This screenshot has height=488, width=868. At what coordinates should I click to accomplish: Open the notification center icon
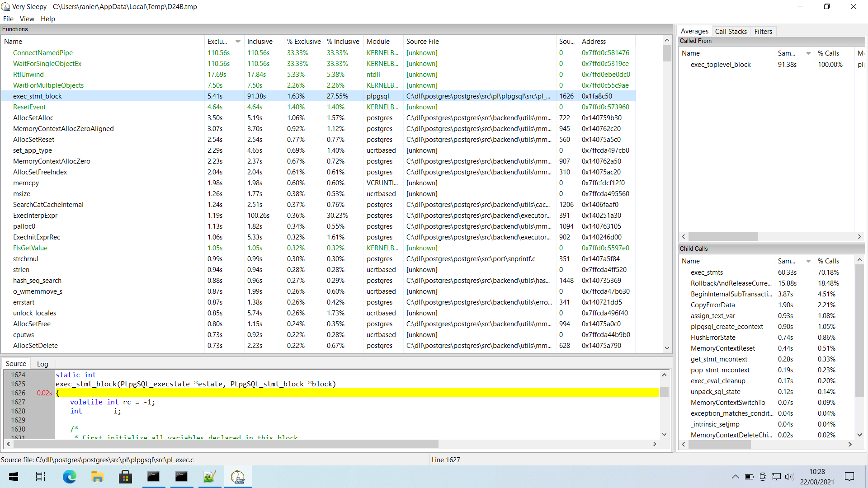point(849,477)
